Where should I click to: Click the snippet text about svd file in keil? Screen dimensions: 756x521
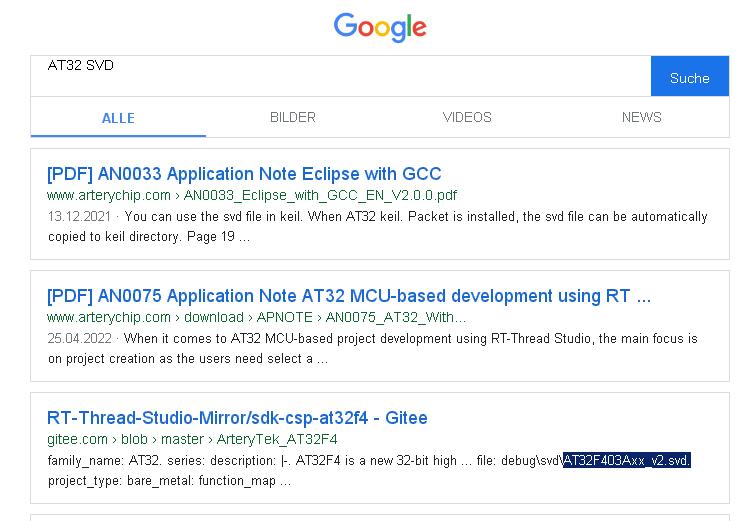378,227
